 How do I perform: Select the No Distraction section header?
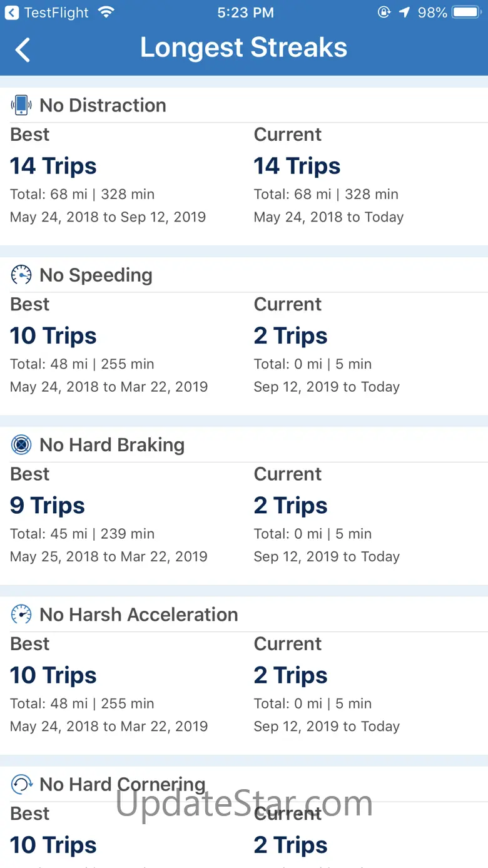click(x=103, y=105)
